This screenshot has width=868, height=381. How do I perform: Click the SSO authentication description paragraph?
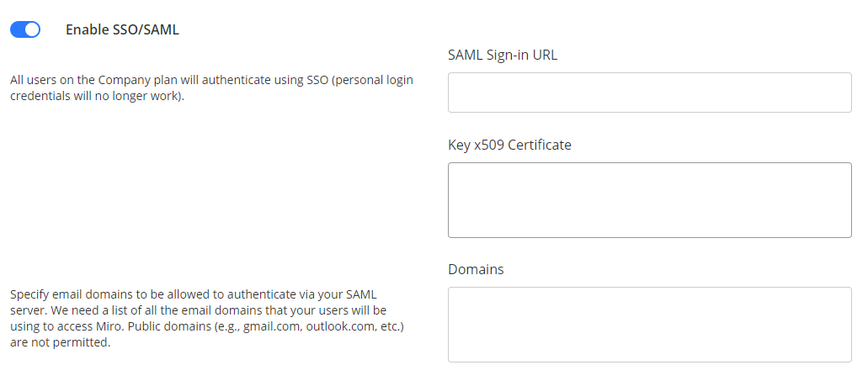[x=210, y=87]
